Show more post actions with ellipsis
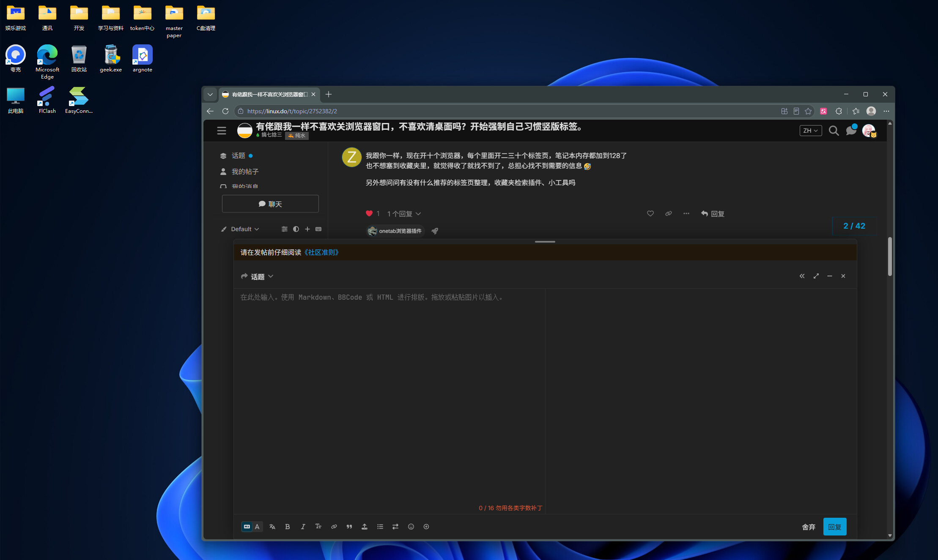938x560 pixels. point(686,213)
